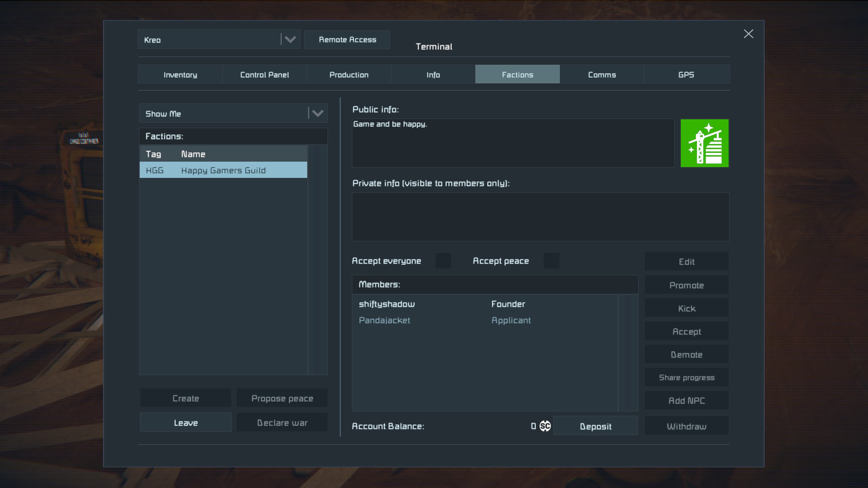868x488 pixels.
Task: Expand the Kreo grid dropdown arrow
Action: [290, 40]
